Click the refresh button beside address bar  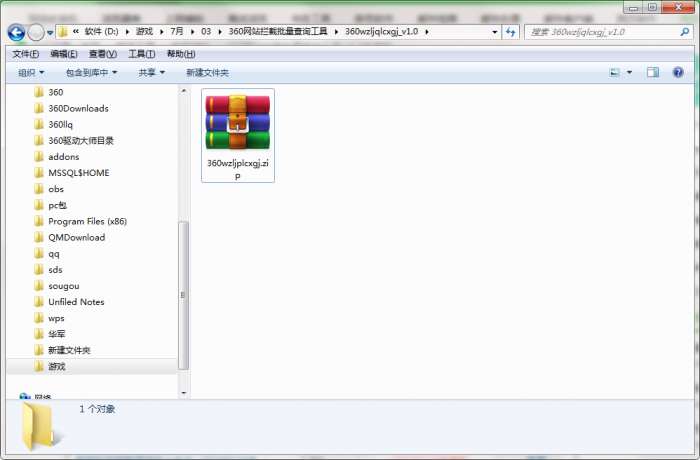point(511,32)
